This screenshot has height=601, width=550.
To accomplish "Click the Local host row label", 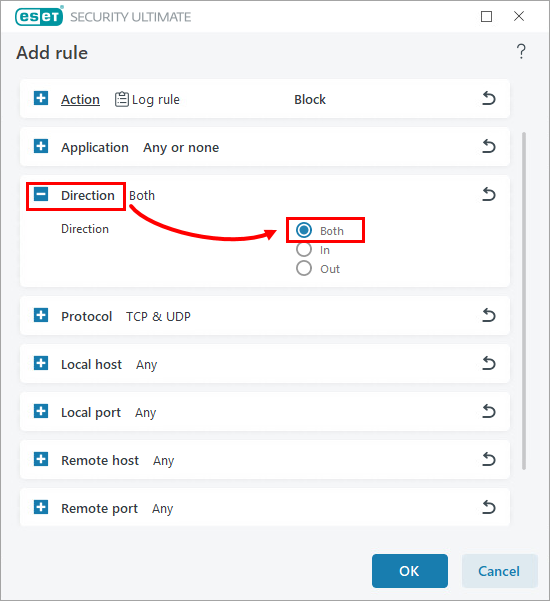I will [91, 365].
